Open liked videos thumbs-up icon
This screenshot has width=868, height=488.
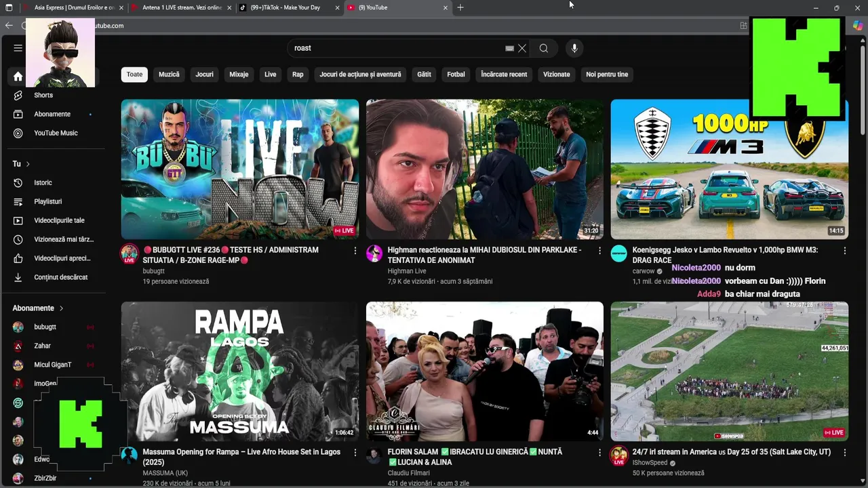pyautogui.click(x=18, y=258)
